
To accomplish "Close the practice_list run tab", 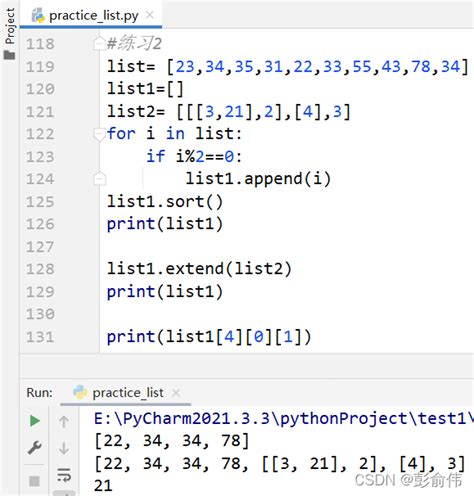I will tap(176, 393).
